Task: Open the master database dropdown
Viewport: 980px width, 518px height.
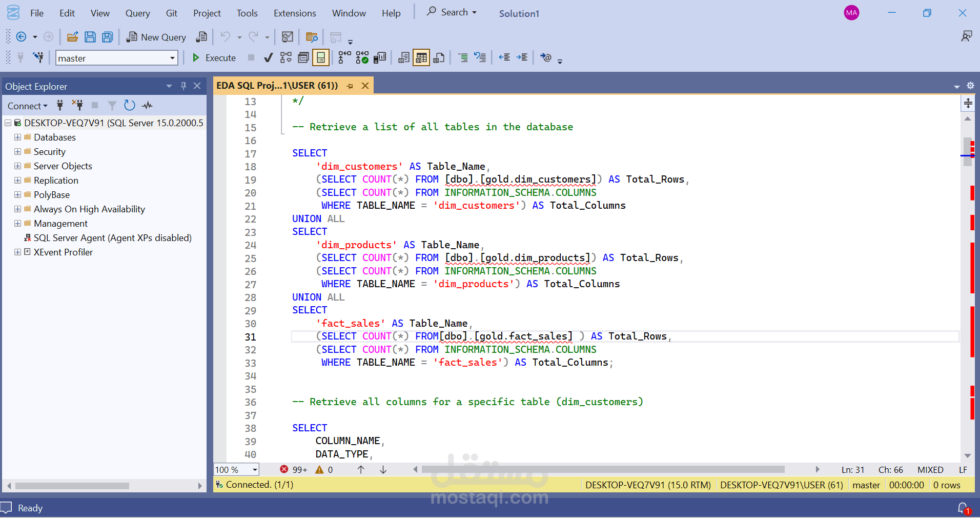Action: 172,58
